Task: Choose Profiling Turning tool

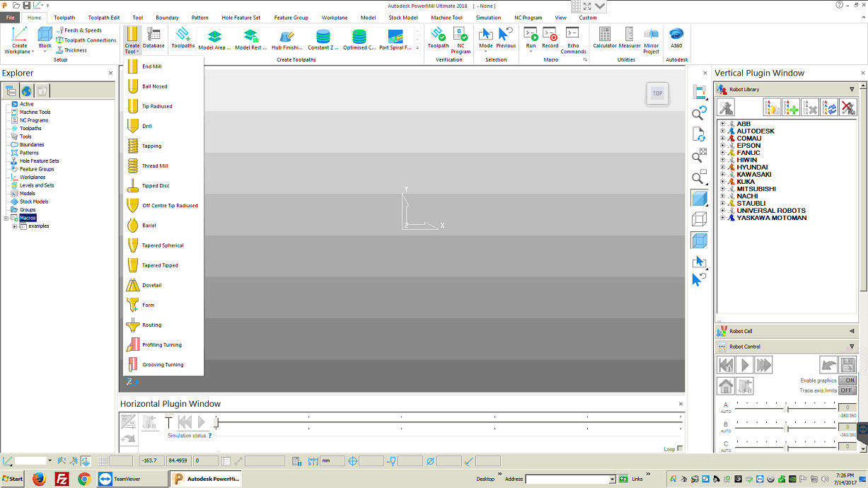Action: [x=163, y=344]
